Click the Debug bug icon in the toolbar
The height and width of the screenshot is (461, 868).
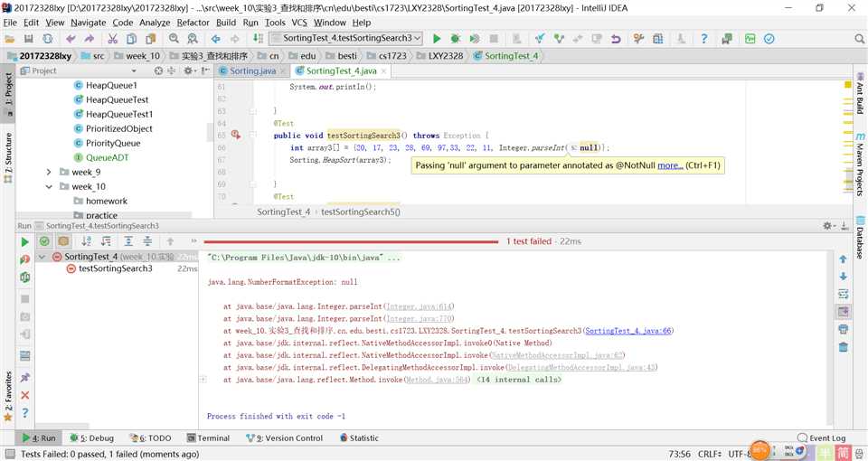(456, 38)
